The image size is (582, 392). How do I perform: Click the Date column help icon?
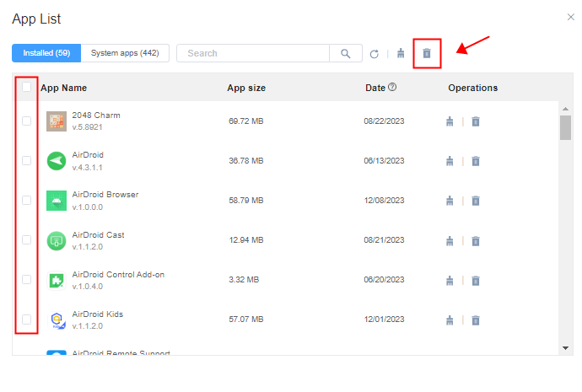click(x=392, y=87)
